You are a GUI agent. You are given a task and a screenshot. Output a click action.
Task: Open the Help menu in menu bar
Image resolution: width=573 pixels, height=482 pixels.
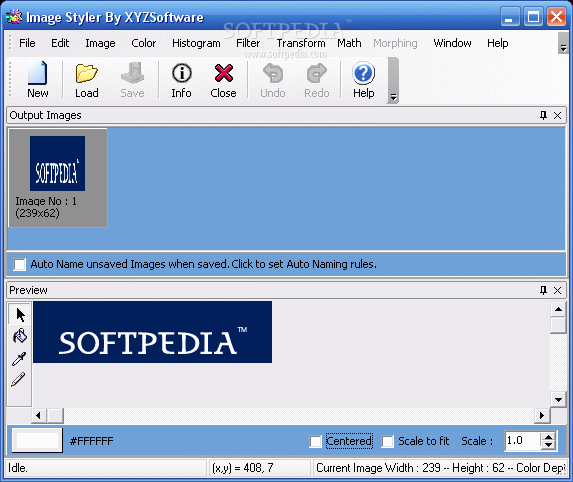click(x=497, y=43)
